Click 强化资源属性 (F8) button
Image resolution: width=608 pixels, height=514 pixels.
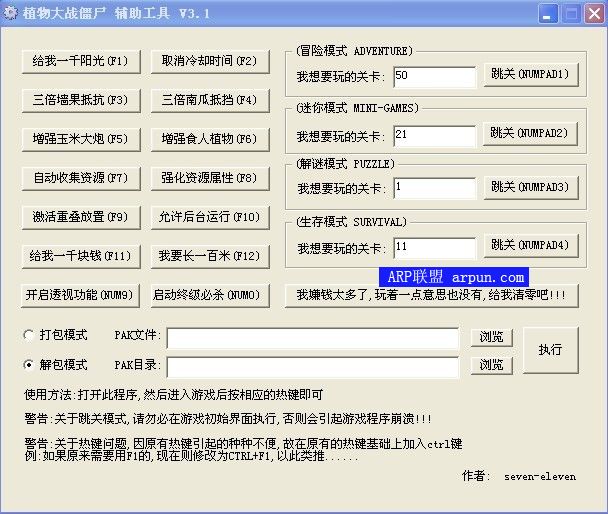tap(210, 178)
